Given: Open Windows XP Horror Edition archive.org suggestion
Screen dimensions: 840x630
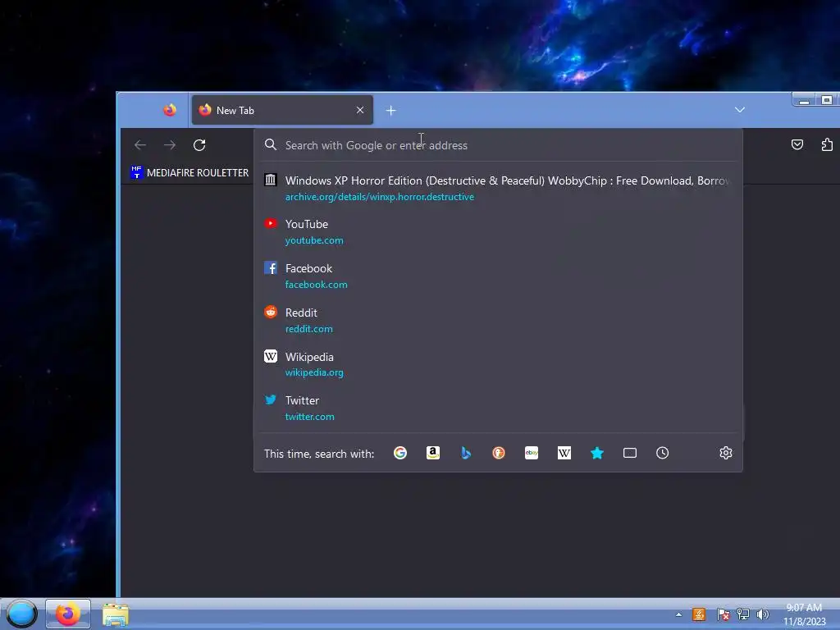Looking at the screenshot, I should pyautogui.click(x=498, y=188).
